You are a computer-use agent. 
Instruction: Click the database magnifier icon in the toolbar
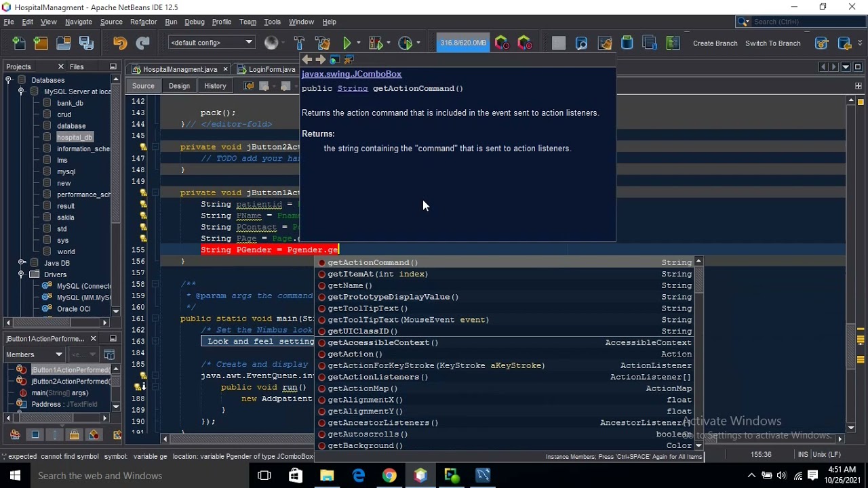point(581,43)
